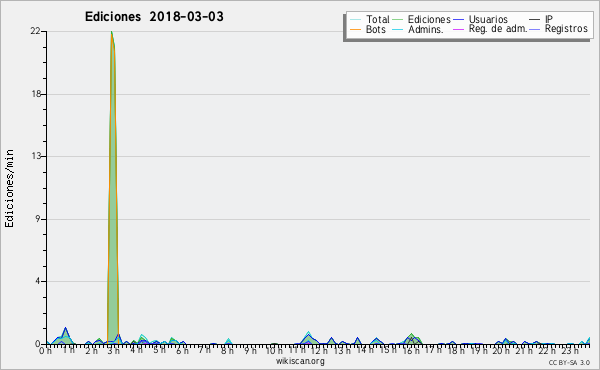Viewport: 600px width, 370px height.
Task: Click the 8 h tick label
Action: tap(227, 351)
